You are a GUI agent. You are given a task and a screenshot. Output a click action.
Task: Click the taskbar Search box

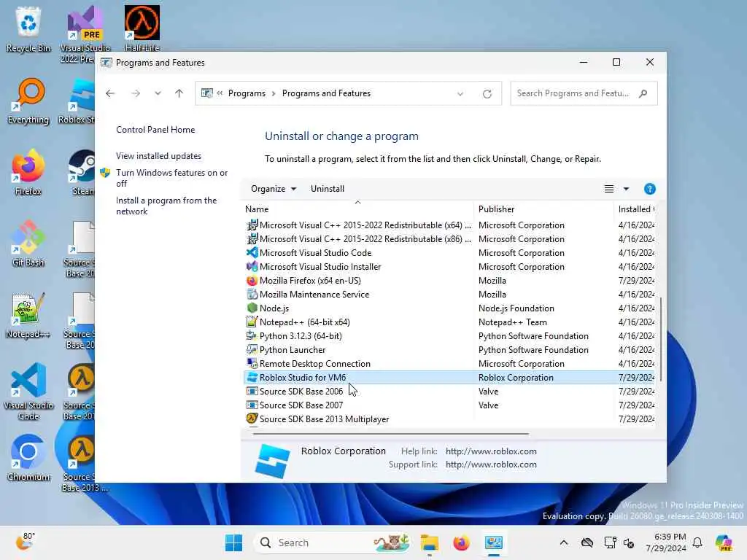click(x=333, y=542)
